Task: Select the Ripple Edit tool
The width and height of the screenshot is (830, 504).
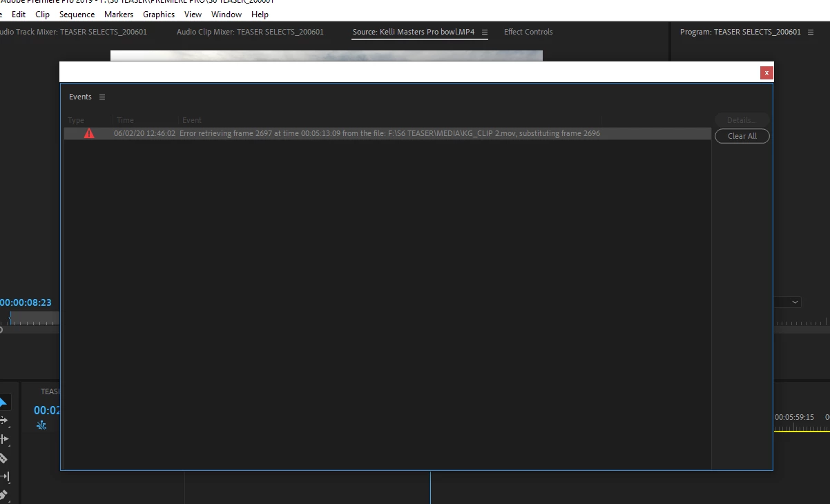Action: [x=3, y=439]
